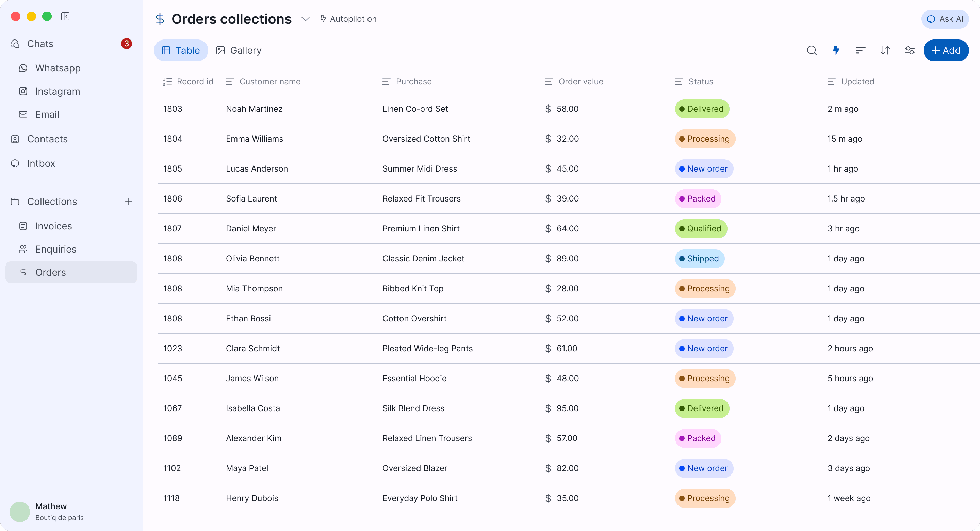Open the Status column header

pos(694,81)
